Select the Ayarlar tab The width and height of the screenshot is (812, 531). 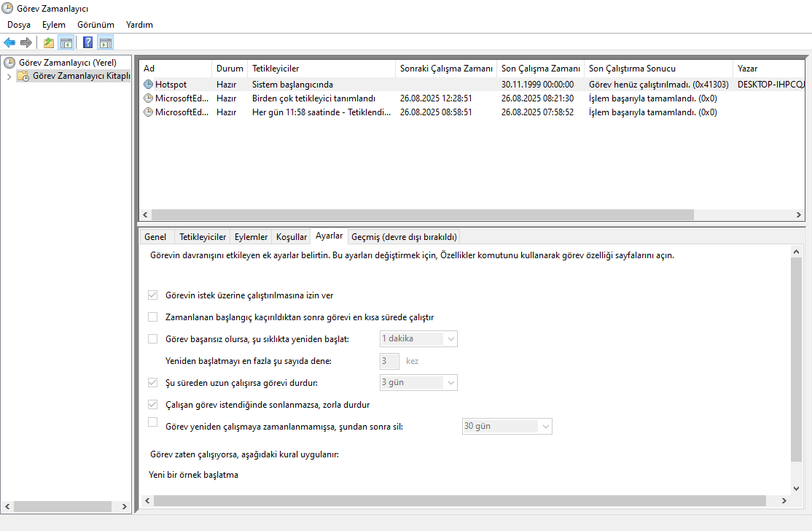coord(329,236)
